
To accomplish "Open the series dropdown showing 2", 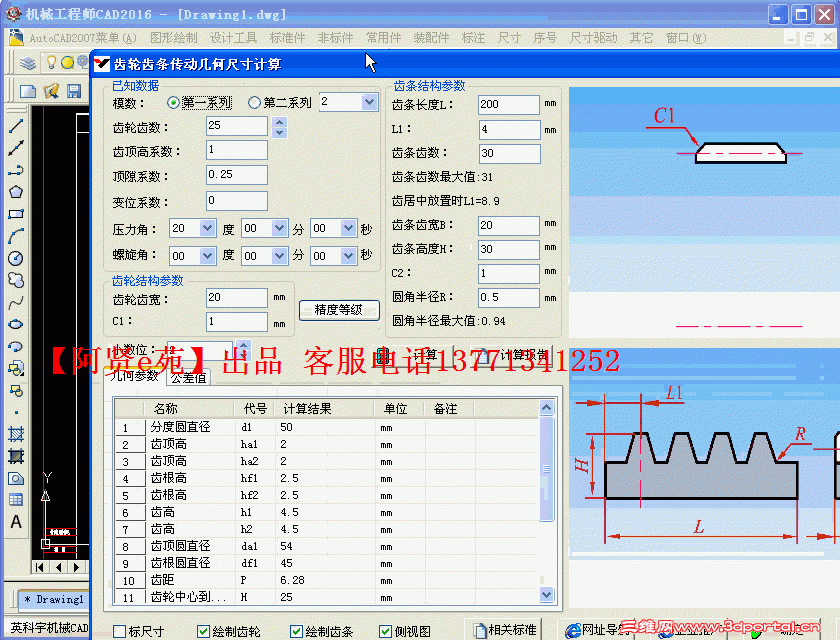I will tap(368, 103).
